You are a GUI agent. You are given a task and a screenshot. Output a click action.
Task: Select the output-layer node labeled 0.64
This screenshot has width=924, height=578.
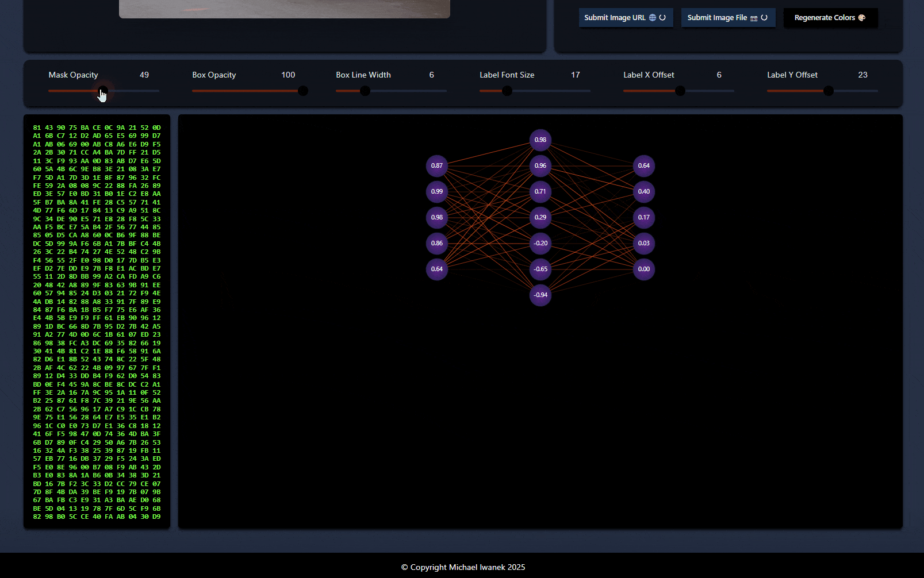(x=644, y=165)
